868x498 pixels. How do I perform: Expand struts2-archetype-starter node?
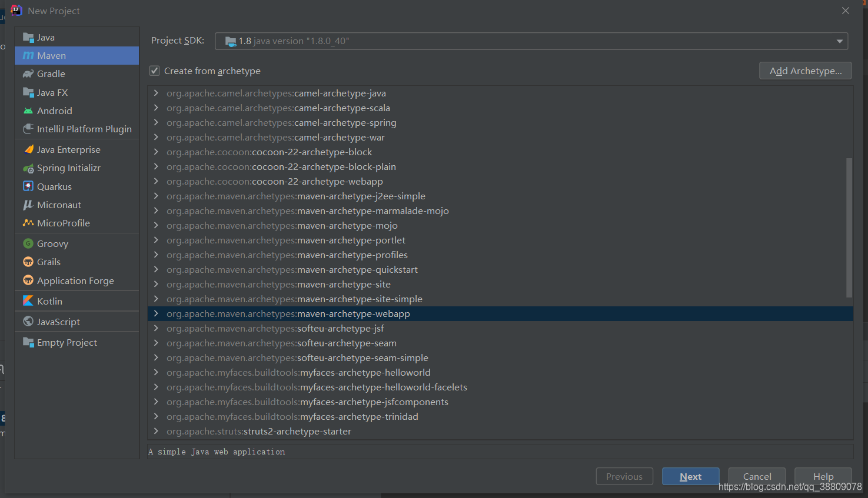coord(156,431)
